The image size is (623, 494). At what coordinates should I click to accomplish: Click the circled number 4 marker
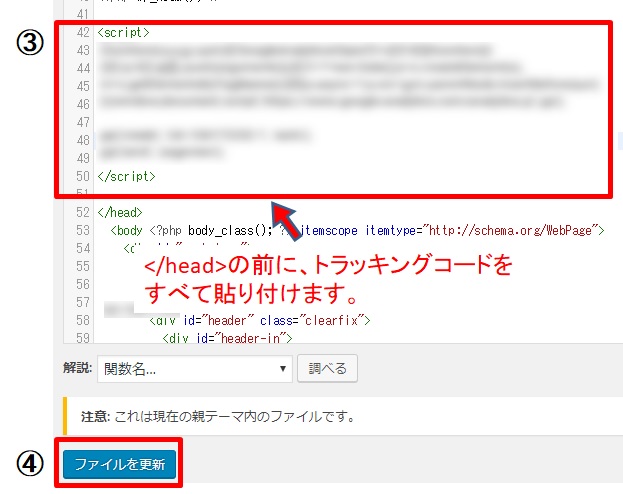30,463
